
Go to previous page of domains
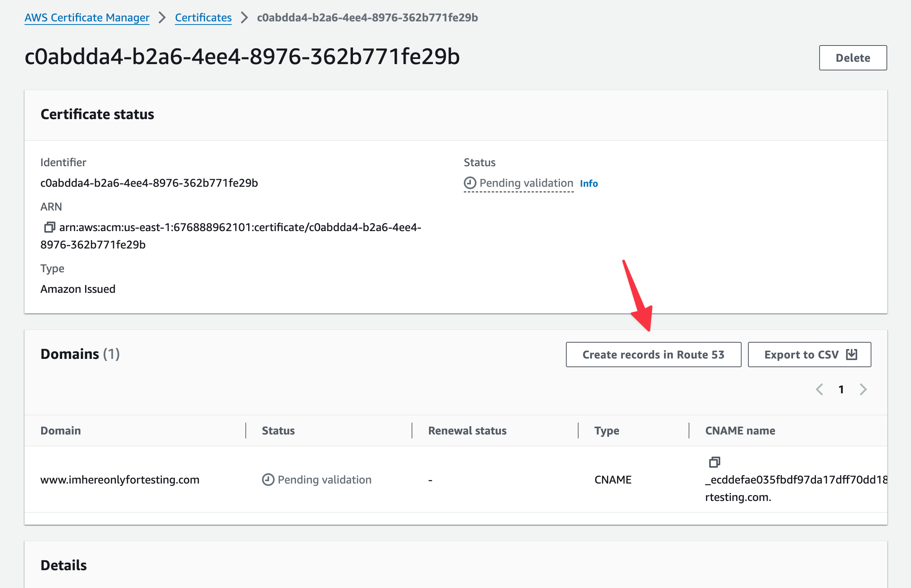click(820, 389)
